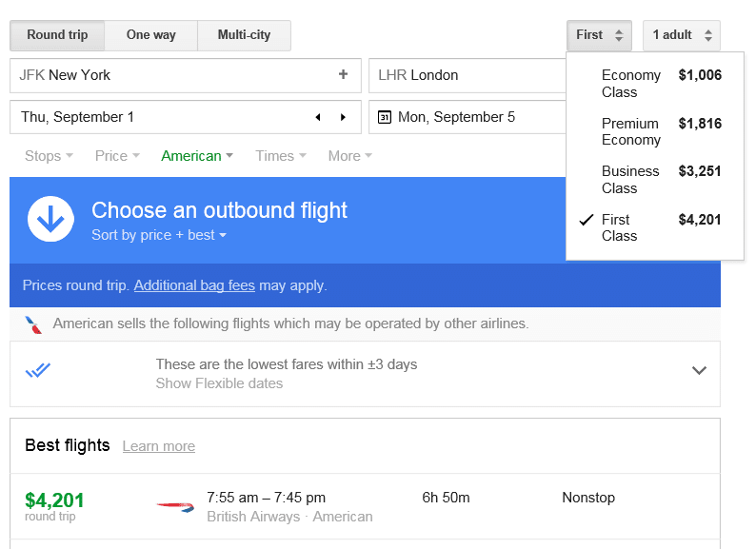The width and height of the screenshot is (756, 549).
Task: Switch to One way trip
Action: [x=150, y=35]
